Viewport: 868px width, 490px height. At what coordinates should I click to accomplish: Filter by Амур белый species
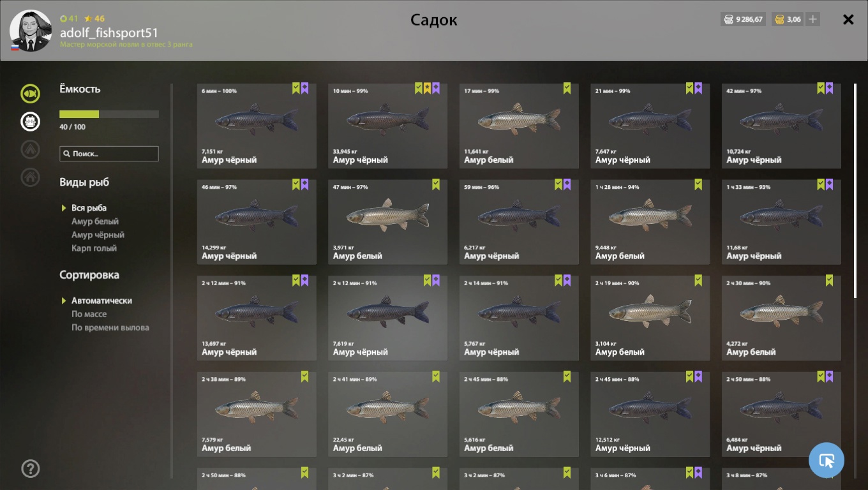click(95, 221)
